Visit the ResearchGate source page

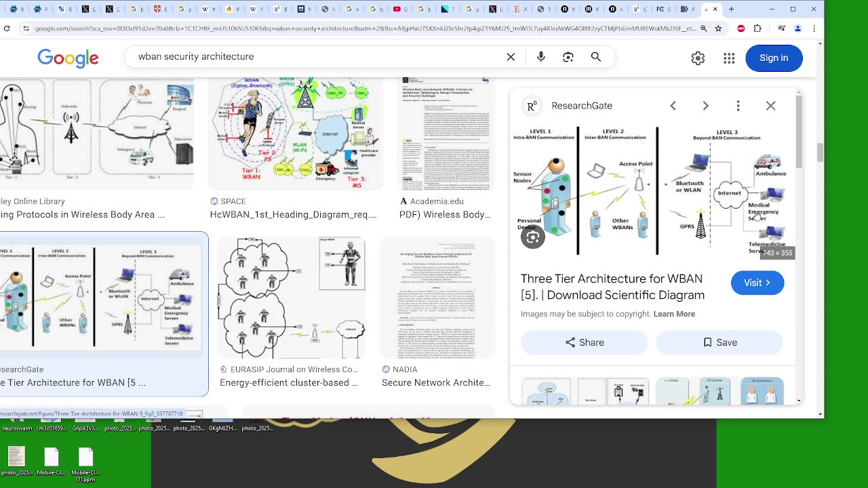tap(757, 283)
